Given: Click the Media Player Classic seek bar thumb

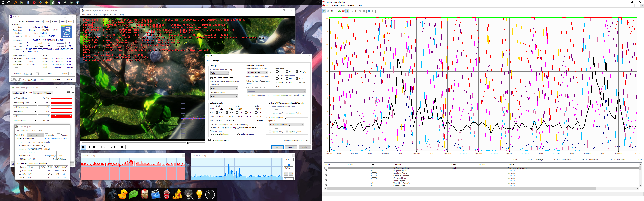Looking at the screenshot, I should (x=187, y=143).
